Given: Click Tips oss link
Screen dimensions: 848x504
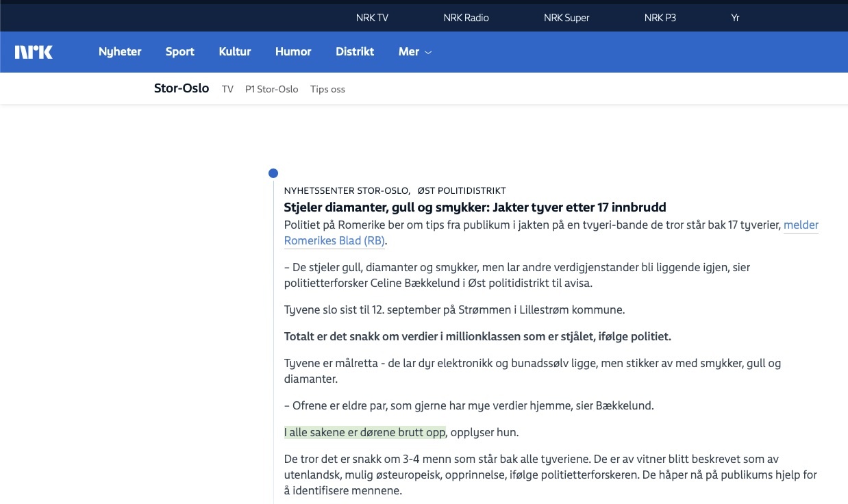Looking at the screenshot, I should pos(327,89).
